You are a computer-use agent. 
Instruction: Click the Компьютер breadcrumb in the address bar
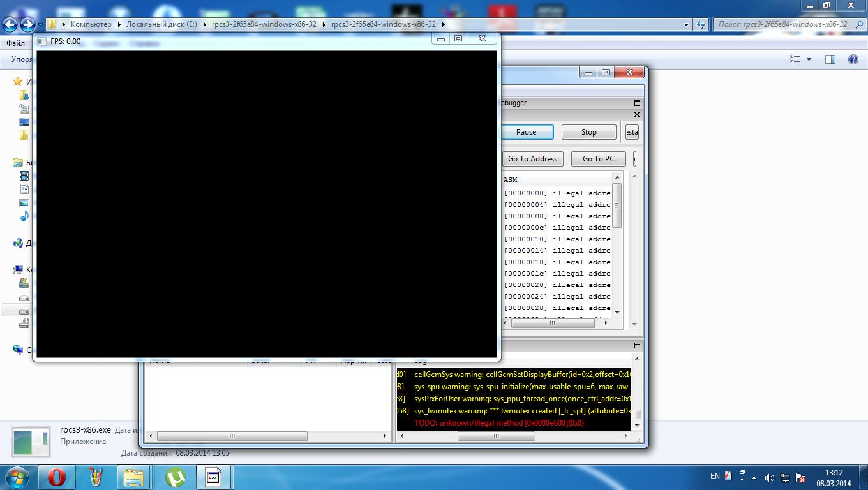[91, 24]
